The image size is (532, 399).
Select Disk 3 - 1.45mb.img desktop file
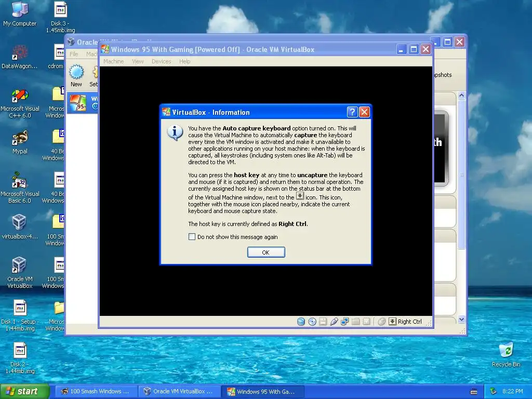pyautogui.click(x=60, y=17)
